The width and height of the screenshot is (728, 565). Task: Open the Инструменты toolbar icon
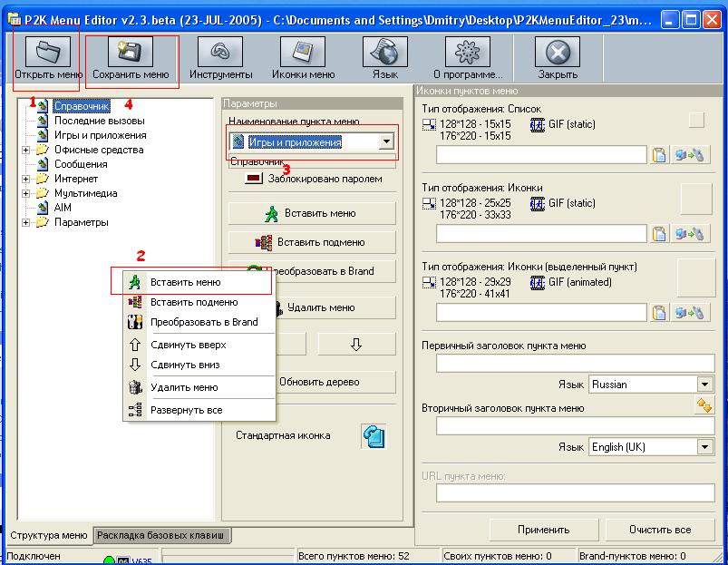click(220, 52)
